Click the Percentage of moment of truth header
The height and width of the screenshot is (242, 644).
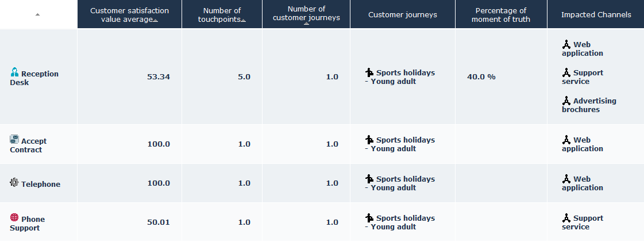[x=500, y=15]
